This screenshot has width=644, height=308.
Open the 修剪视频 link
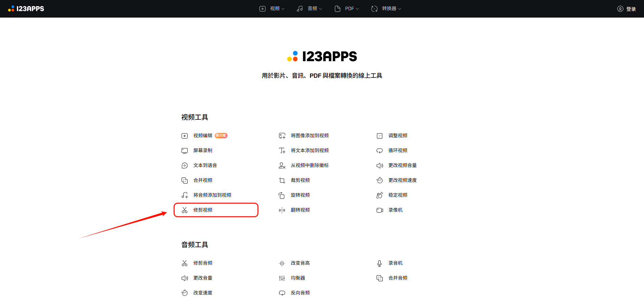pos(203,210)
